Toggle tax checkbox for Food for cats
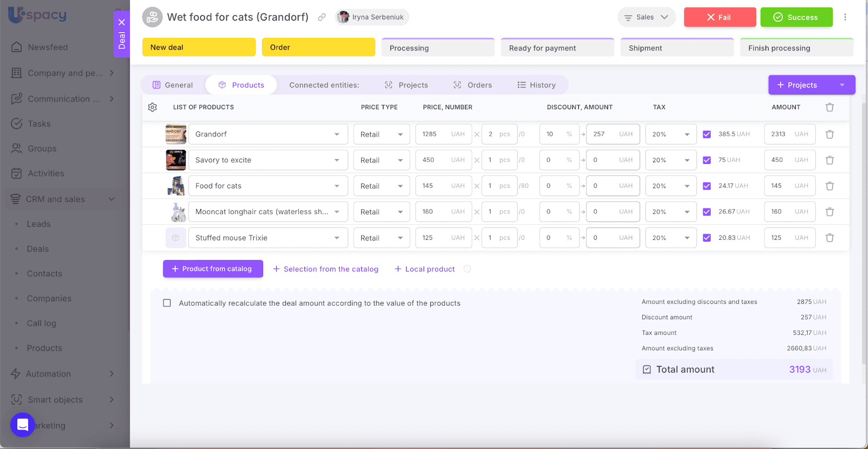The image size is (868, 449). 706,186
